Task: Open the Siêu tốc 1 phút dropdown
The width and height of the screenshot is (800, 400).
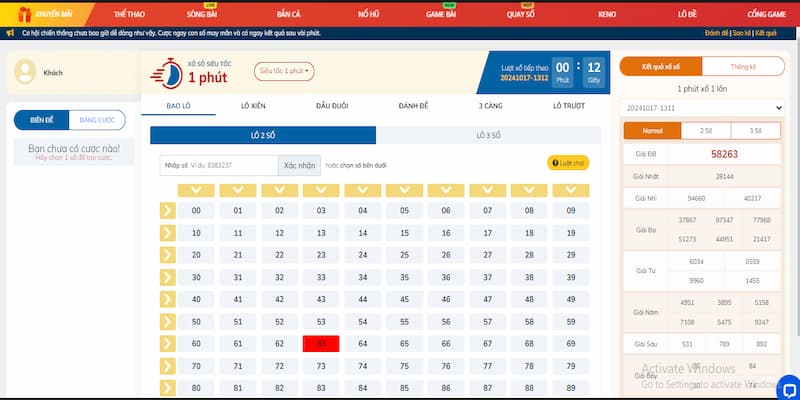Action: pos(285,71)
